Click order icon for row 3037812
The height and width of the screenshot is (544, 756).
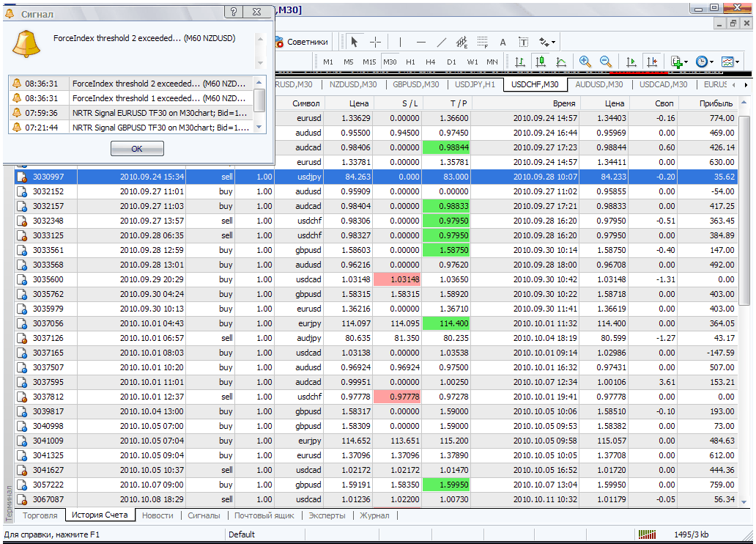pyautogui.click(x=22, y=397)
